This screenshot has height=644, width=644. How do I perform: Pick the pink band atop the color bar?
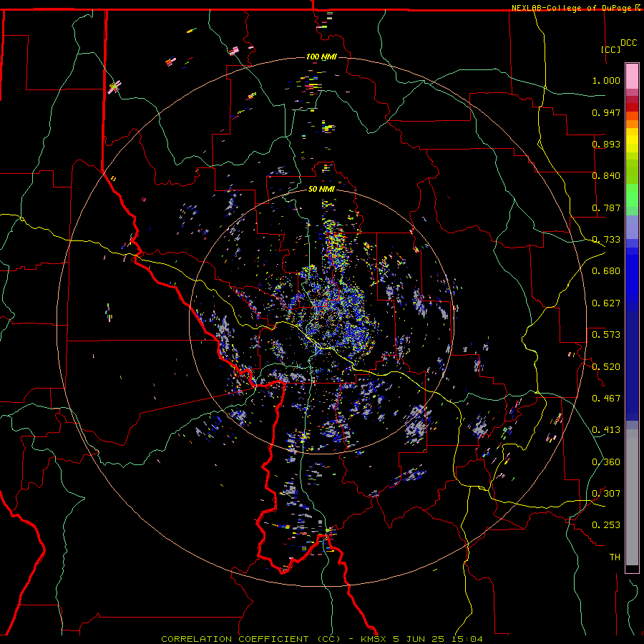(x=632, y=77)
